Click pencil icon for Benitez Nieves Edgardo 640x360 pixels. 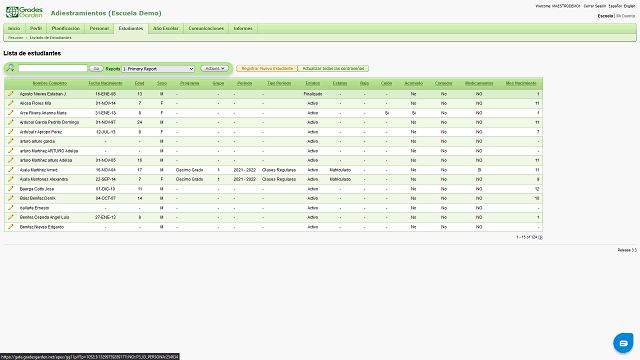(x=11, y=227)
